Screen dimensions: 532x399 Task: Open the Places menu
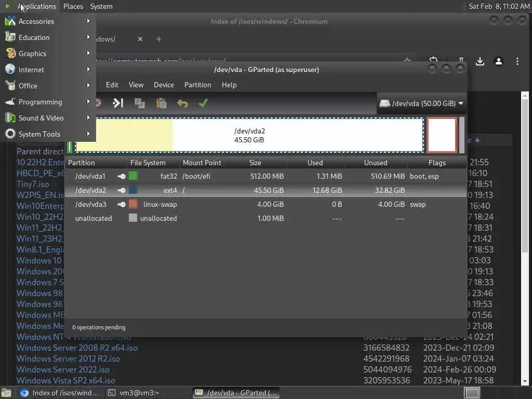(73, 6)
